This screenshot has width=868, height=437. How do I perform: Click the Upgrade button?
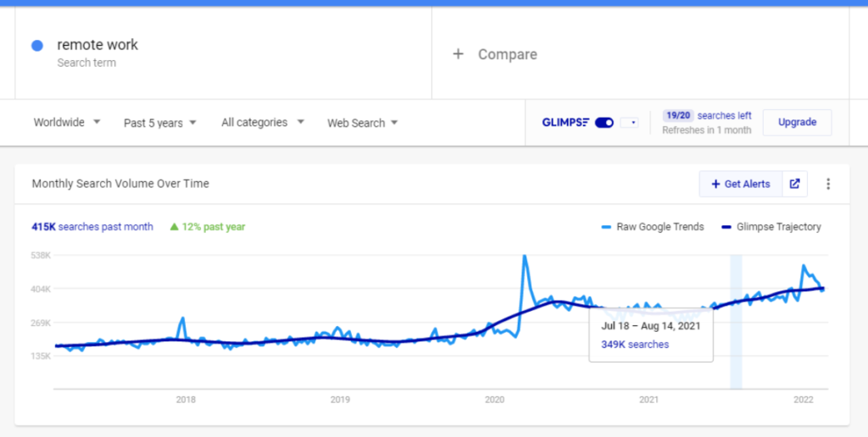pyautogui.click(x=797, y=122)
